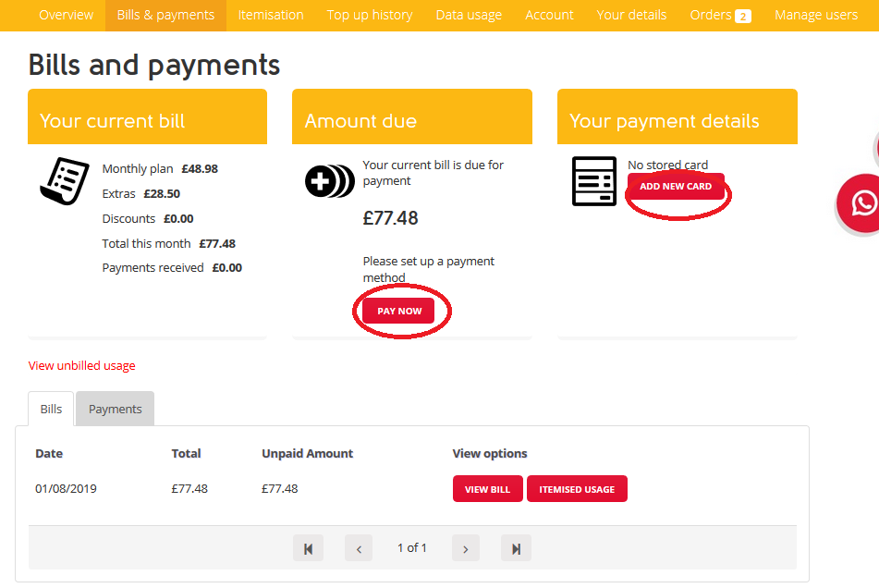Open the Itemisation menu item

tap(271, 15)
